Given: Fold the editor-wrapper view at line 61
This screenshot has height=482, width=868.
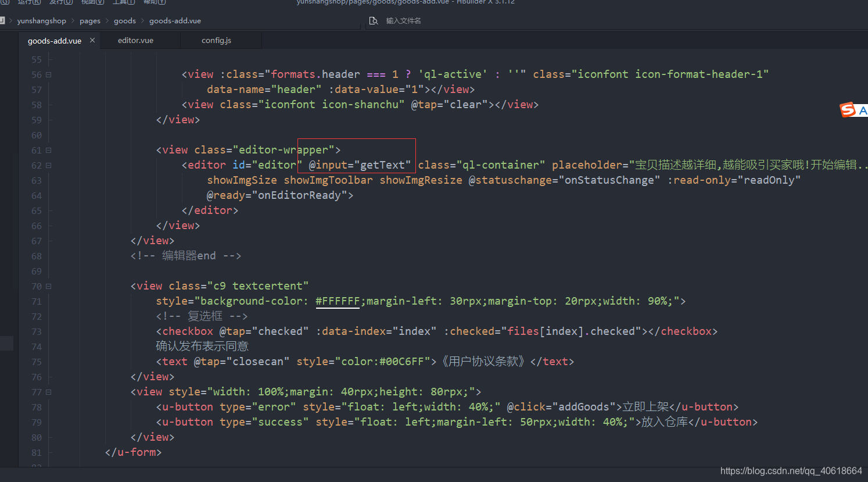Looking at the screenshot, I should (49, 150).
